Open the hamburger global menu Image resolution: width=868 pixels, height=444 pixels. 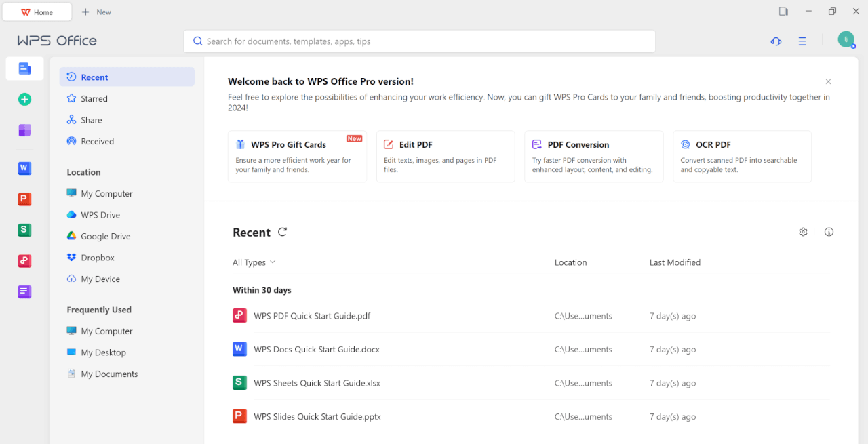(802, 41)
